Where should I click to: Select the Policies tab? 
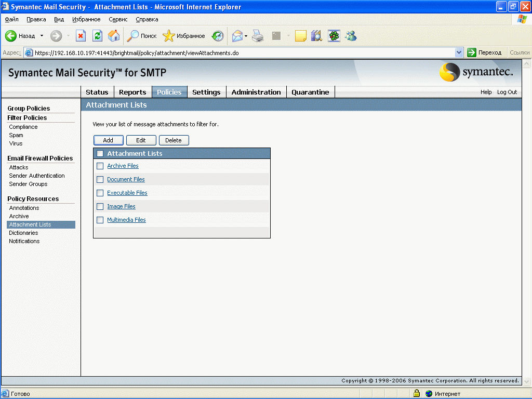169,92
